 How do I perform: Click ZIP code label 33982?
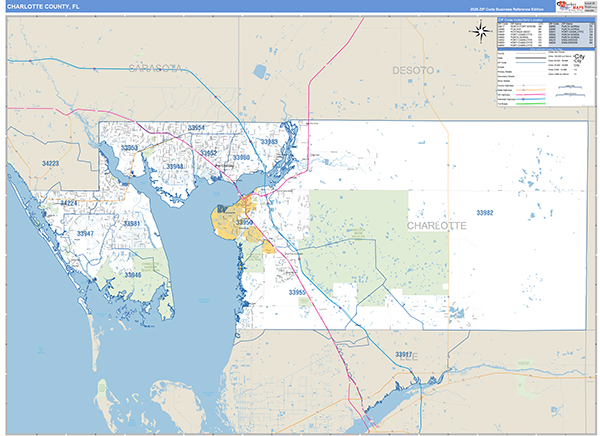point(485,213)
